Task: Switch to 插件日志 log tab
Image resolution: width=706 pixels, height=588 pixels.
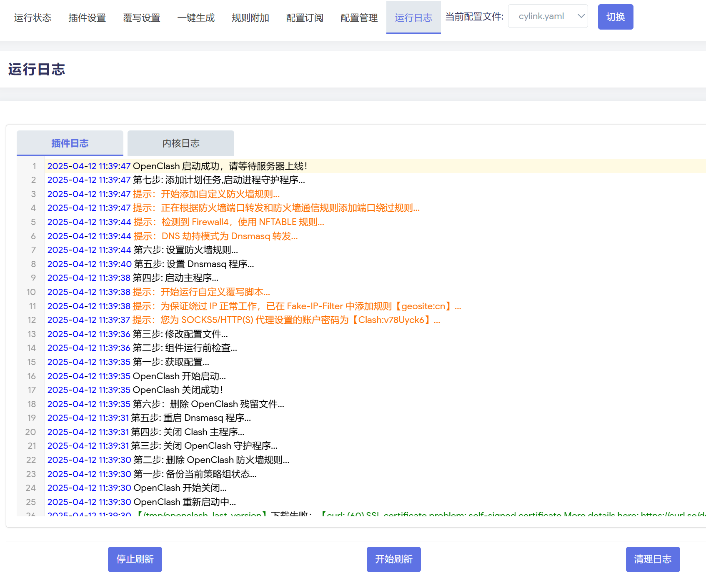Action: pyautogui.click(x=70, y=143)
